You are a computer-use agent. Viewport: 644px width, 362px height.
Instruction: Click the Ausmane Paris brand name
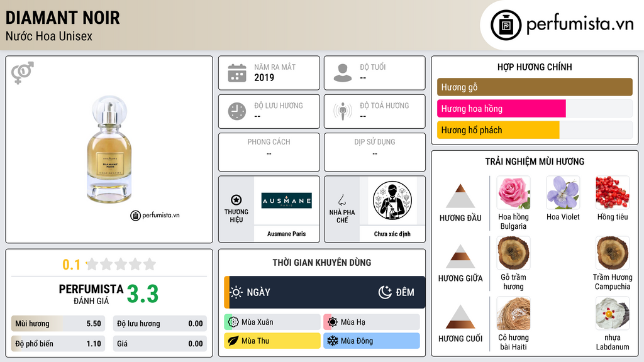tap(287, 234)
